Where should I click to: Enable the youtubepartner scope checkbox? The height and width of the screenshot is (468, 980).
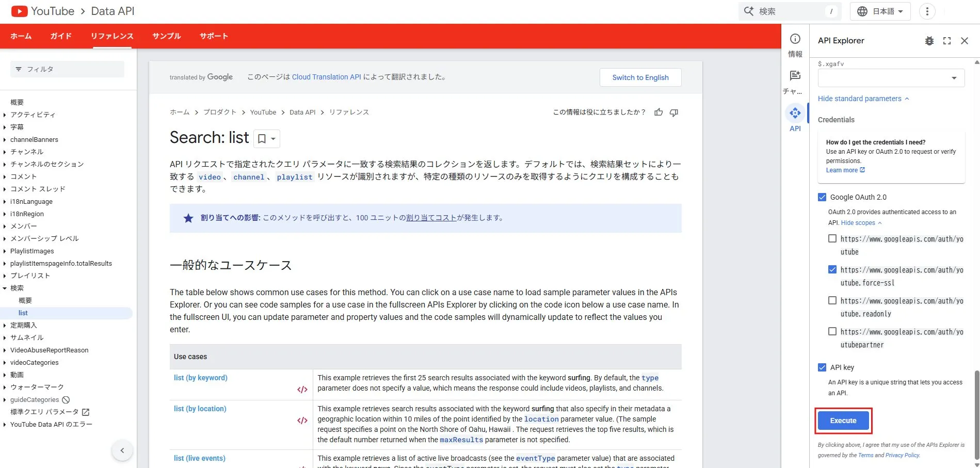coord(832,331)
